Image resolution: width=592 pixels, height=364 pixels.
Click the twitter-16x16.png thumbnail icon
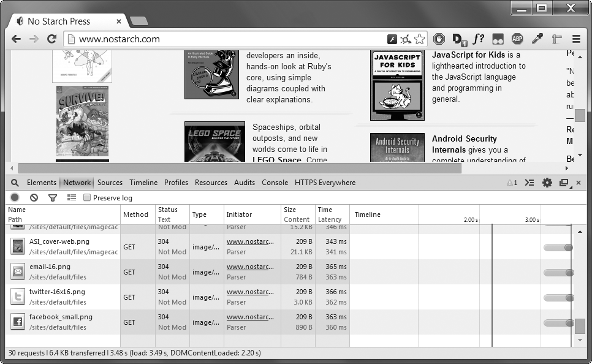point(17,297)
